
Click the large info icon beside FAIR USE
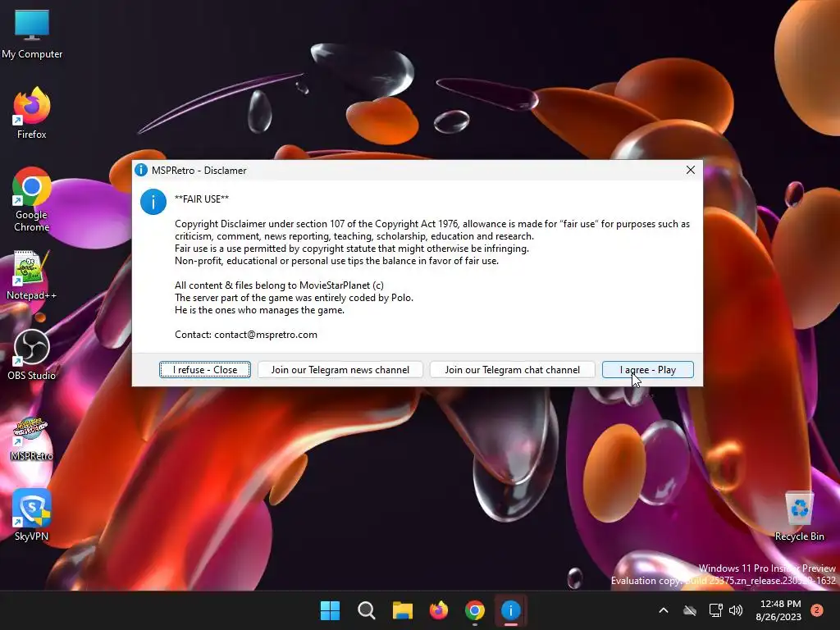153,202
